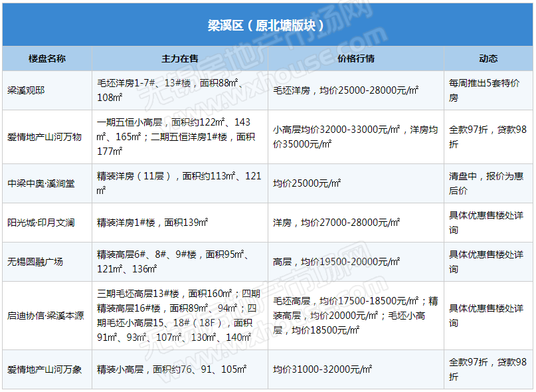Select the 精装洋房1#楼，面积139㎡ cell
Image resolution: width=536 pixels, height=392 pixels.
click(152, 223)
